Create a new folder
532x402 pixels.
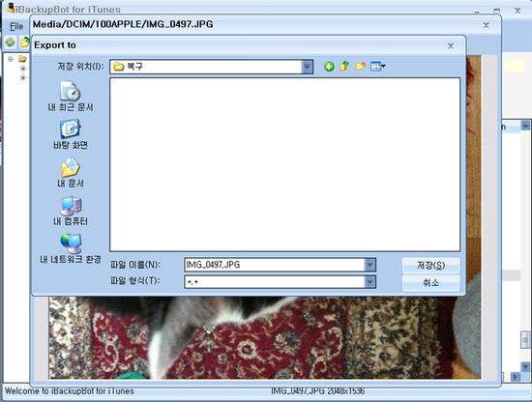click(x=360, y=67)
